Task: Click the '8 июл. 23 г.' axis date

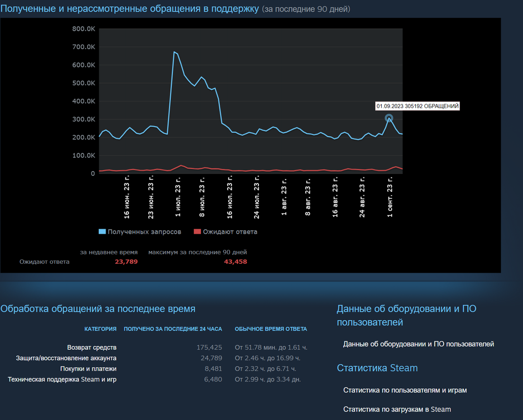Action: (202, 197)
